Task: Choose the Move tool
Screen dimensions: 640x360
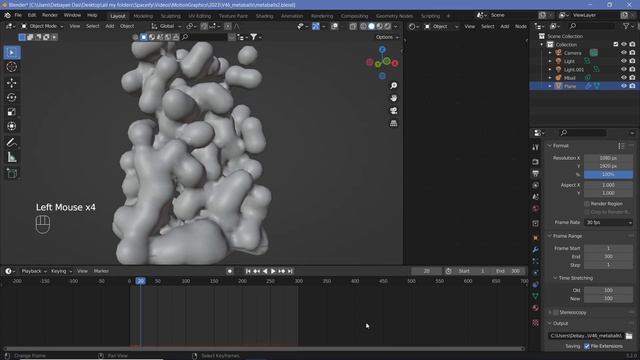Action: point(12,83)
